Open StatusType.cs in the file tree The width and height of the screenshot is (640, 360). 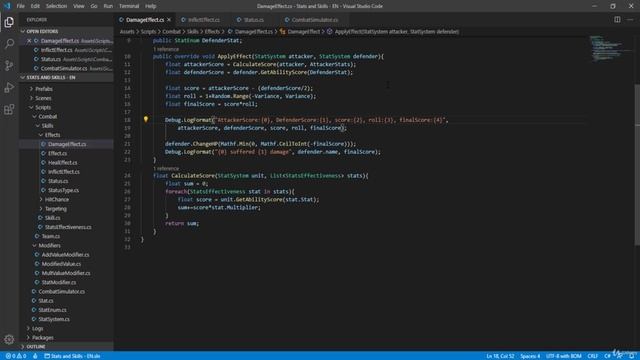point(63,190)
